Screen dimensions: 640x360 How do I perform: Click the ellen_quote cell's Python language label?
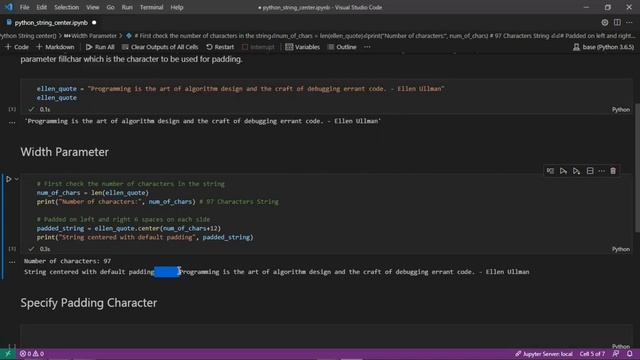pos(620,109)
